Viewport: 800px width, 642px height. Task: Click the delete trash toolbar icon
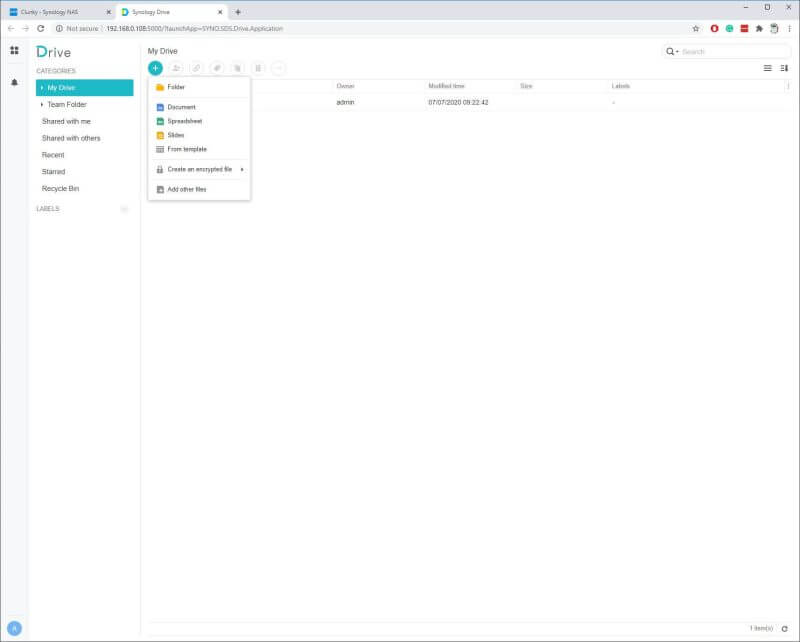(x=258, y=68)
